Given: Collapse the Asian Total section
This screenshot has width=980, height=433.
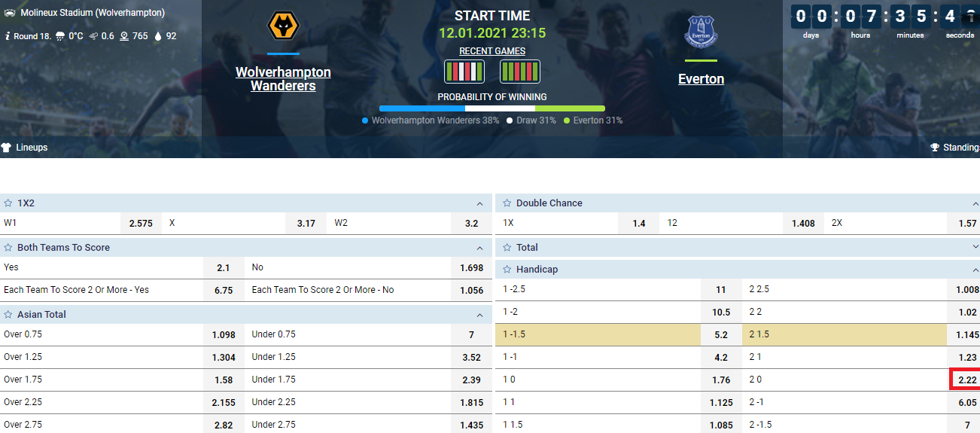Looking at the screenshot, I should pos(480,315).
